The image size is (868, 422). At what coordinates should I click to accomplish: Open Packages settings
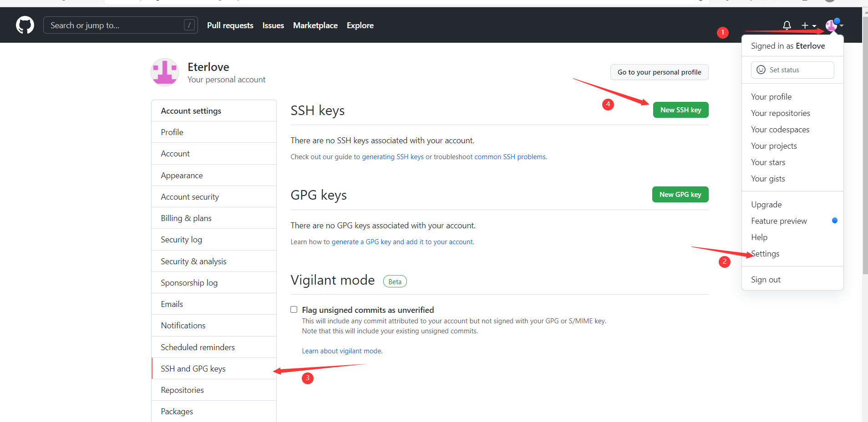(214, 411)
